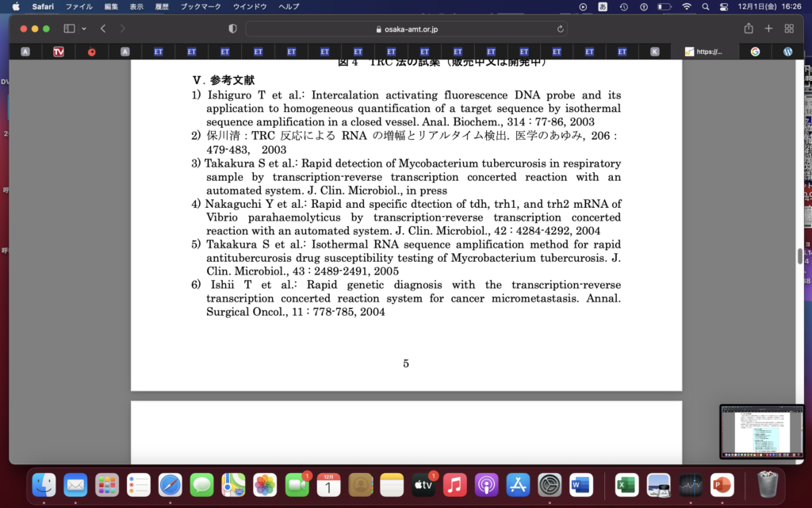Switch to the WordPress tab
The image size is (812, 508).
click(x=788, y=52)
